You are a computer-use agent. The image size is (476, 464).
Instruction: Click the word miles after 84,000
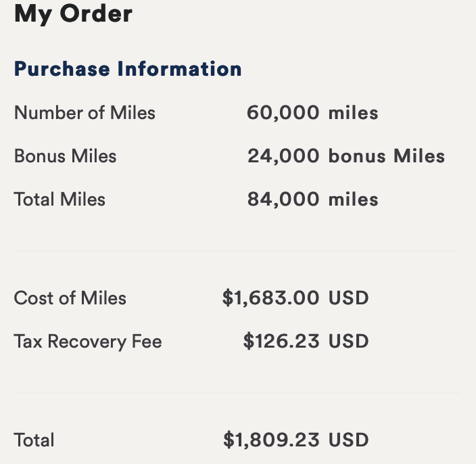pos(354,200)
